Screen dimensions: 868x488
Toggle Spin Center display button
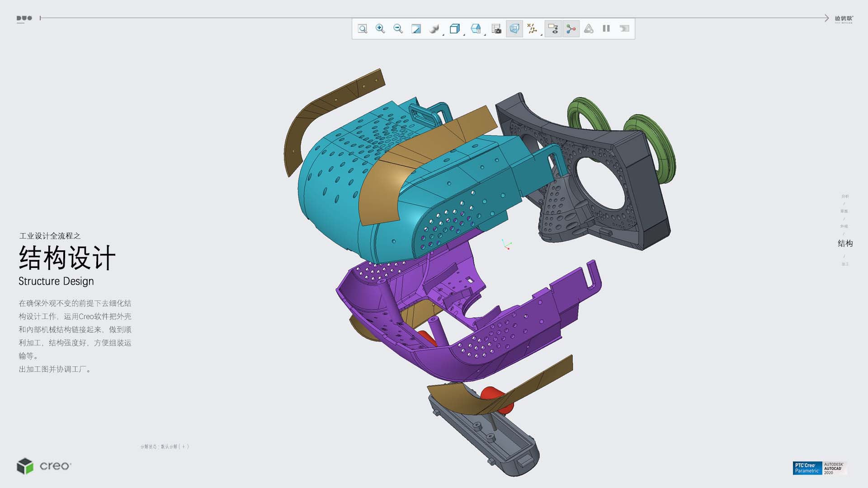coord(571,29)
